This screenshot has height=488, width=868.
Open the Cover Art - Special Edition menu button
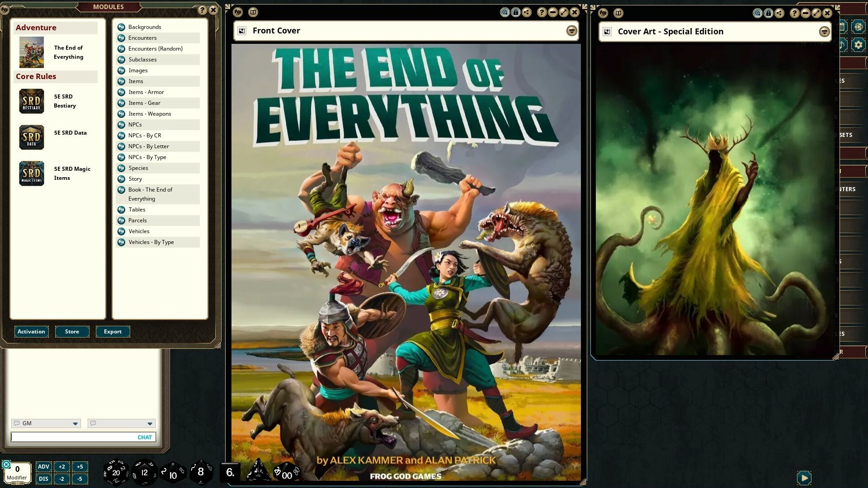click(826, 32)
